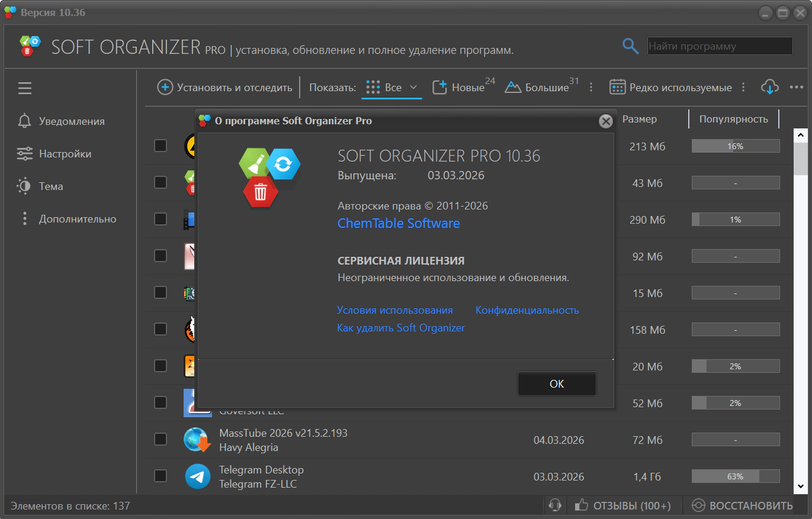Check the box for Telegram Desktop

tap(161, 476)
